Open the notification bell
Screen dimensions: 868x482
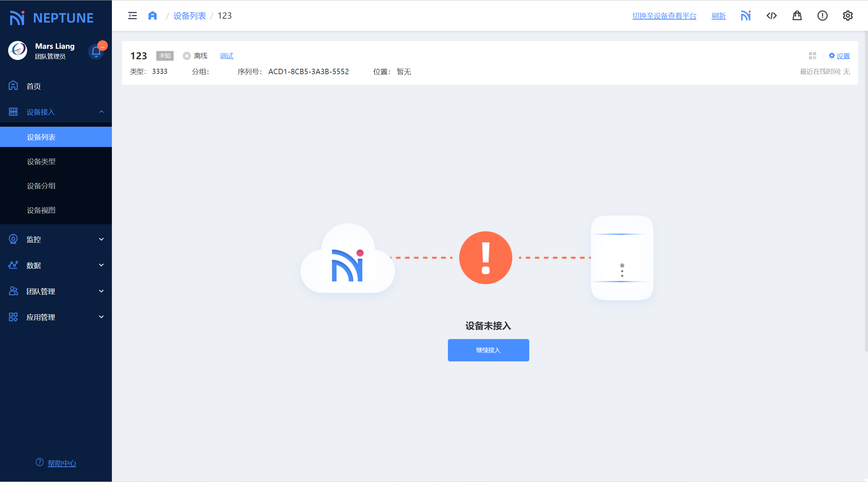96,51
